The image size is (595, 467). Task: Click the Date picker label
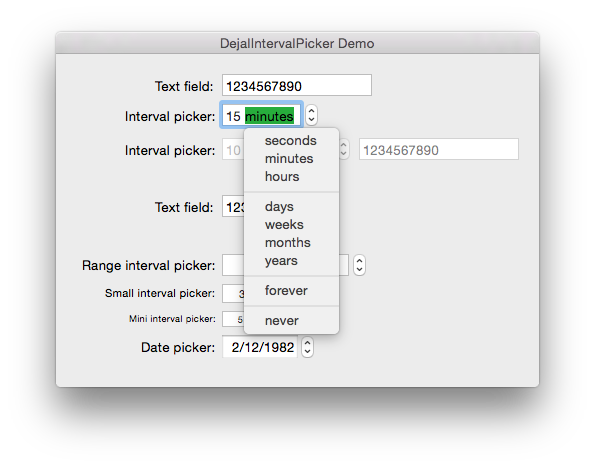[x=178, y=347]
